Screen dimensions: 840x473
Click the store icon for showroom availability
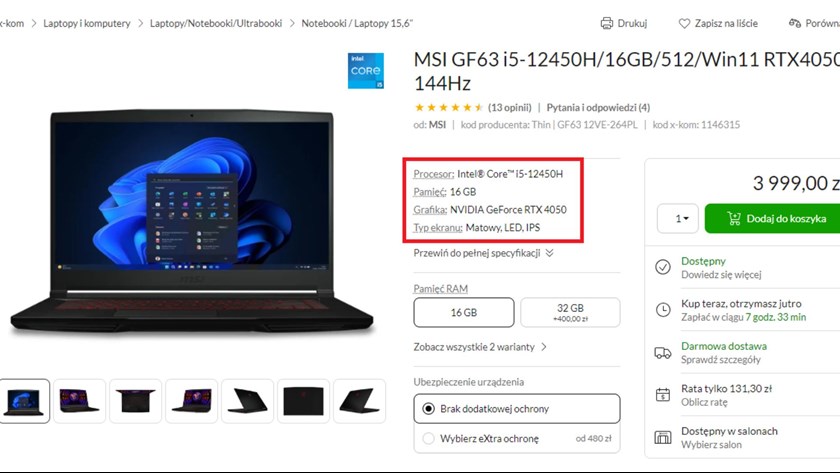(663, 437)
